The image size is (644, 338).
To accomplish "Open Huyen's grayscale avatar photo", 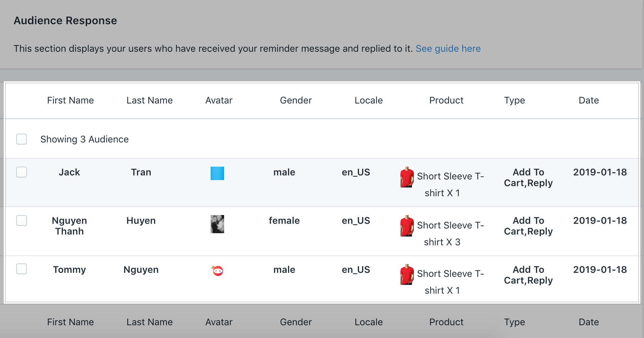I will point(217,224).
